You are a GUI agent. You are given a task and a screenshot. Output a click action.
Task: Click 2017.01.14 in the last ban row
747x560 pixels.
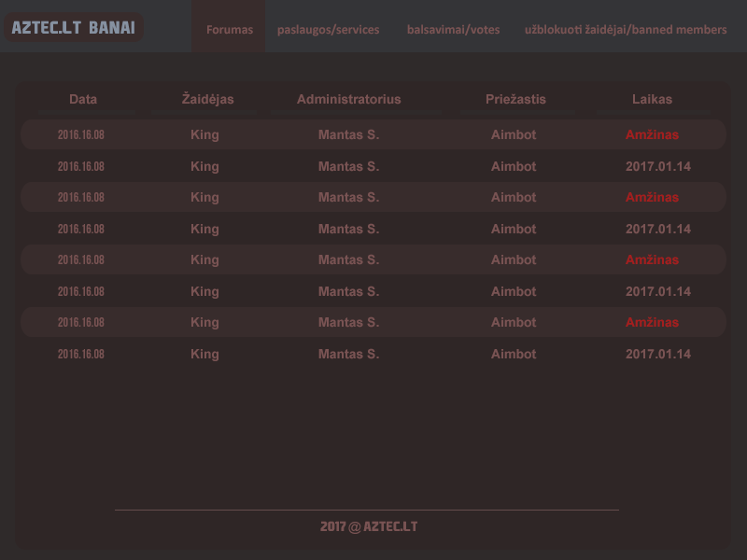657,354
